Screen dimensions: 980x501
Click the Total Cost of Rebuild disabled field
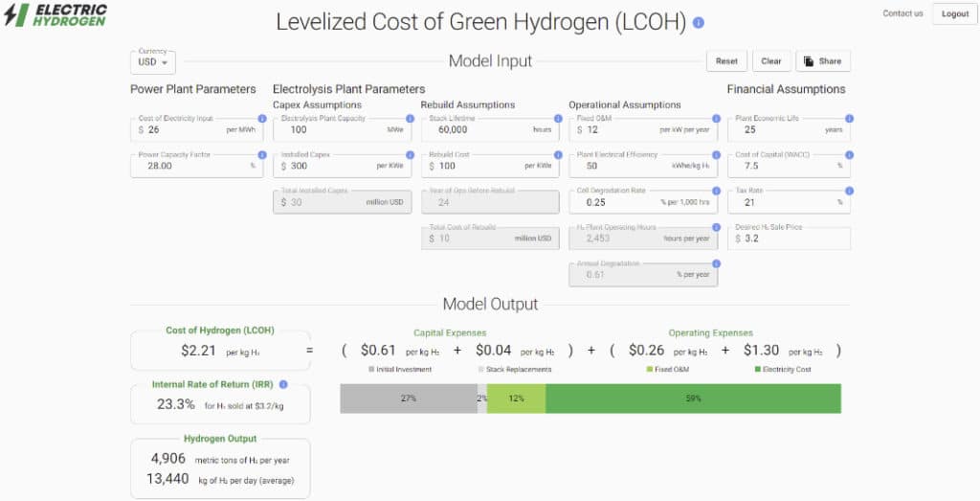pyautogui.click(x=491, y=239)
